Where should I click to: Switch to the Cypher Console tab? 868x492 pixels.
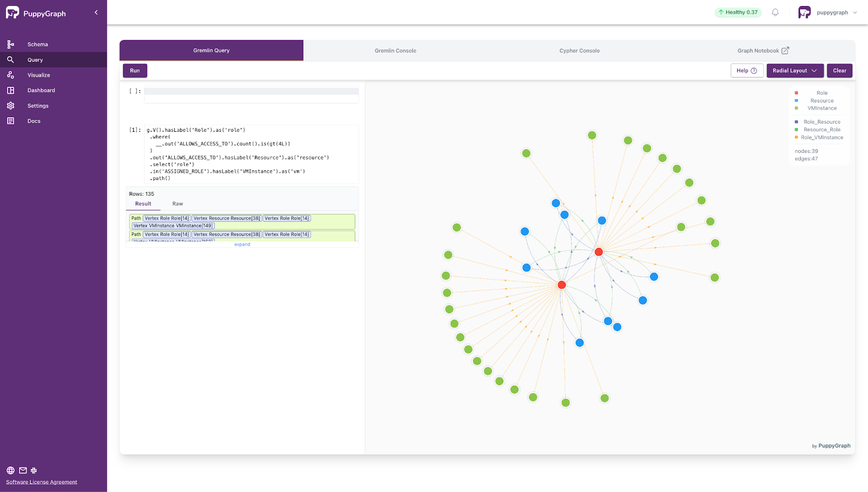(579, 50)
